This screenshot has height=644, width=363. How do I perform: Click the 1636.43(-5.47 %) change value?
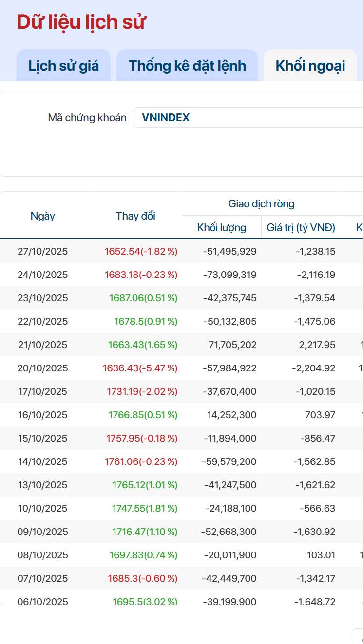coord(140,368)
